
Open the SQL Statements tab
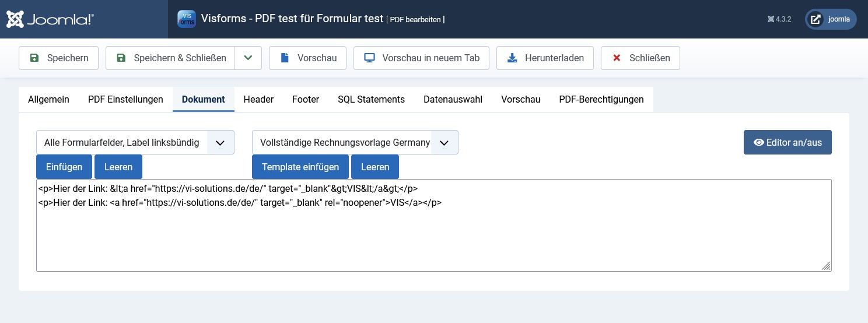(371, 99)
